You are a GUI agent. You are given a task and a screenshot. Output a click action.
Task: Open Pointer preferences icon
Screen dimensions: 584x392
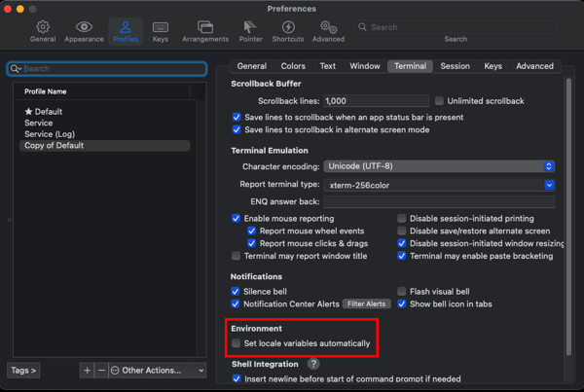point(250,27)
